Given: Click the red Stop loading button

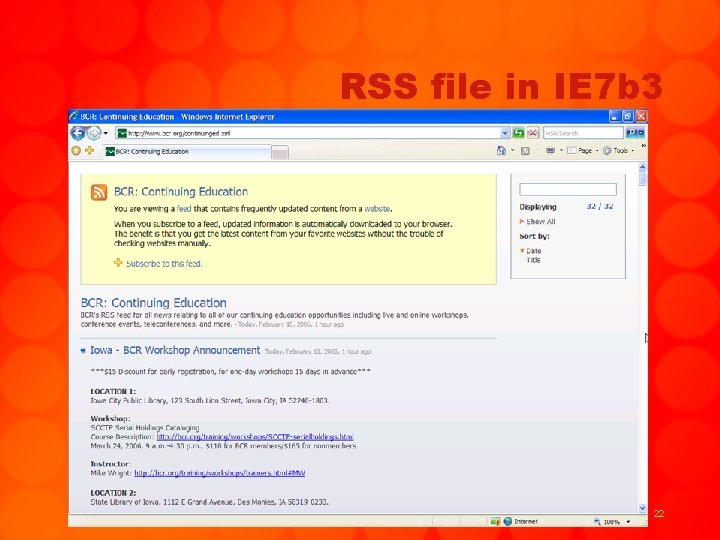Looking at the screenshot, I should point(533,133).
